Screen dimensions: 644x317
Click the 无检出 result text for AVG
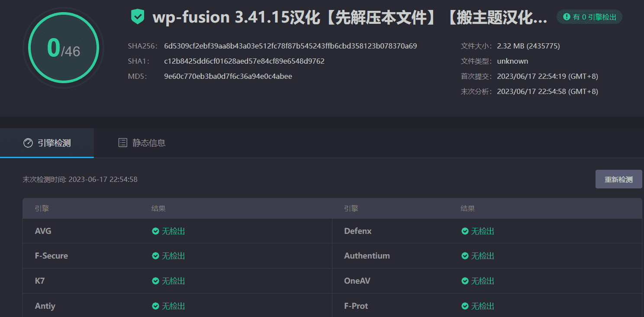(174, 231)
